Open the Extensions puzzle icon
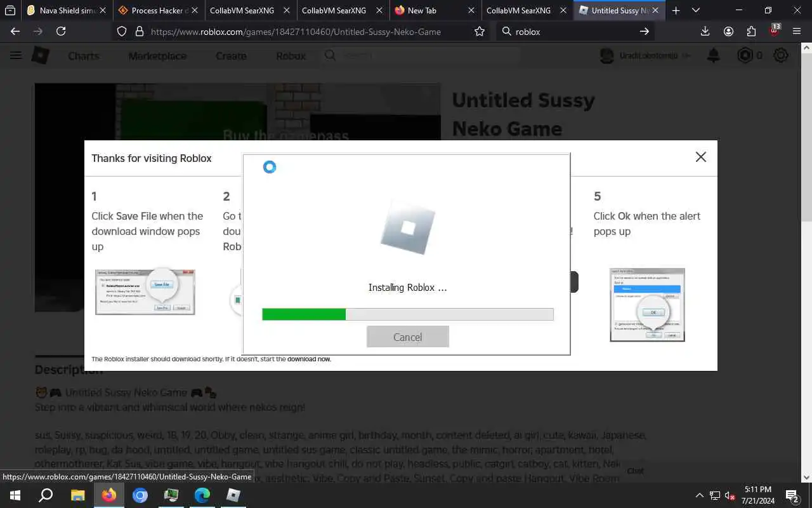Viewport: 812px width, 508px height. click(751, 31)
